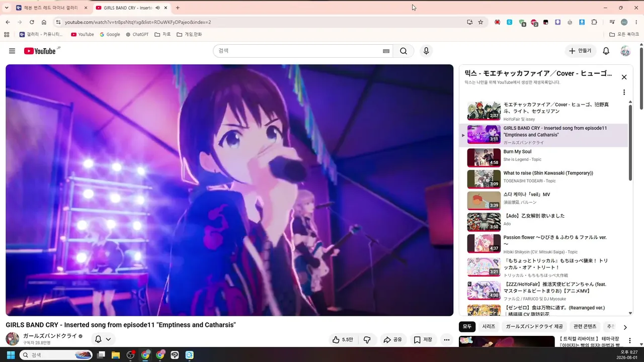Open the Windows Start menu
The width and height of the screenshot is (644, 362).
coord(11,355)
